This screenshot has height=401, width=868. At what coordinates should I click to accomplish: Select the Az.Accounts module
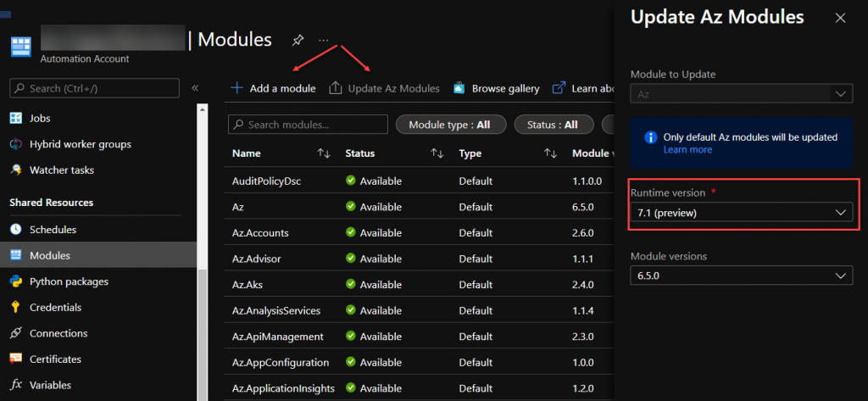[x=260, y=232]
